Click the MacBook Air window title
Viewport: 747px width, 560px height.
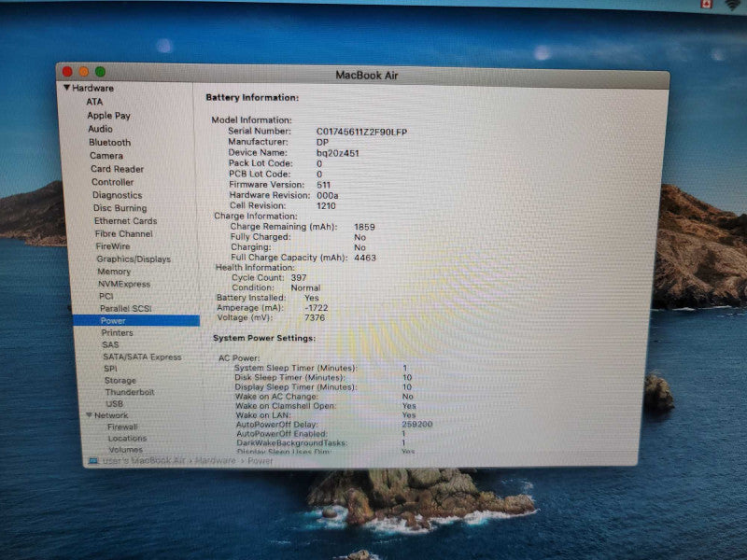366,76
